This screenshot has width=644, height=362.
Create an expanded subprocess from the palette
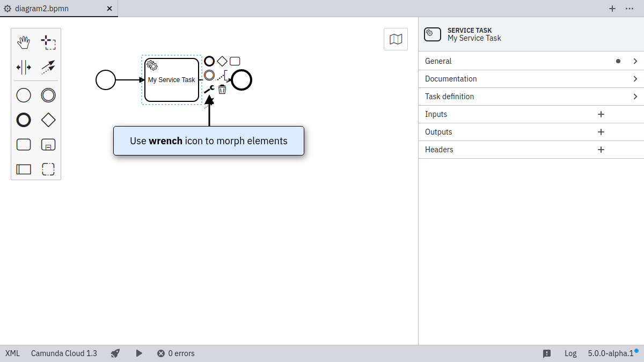pos(48,144)
